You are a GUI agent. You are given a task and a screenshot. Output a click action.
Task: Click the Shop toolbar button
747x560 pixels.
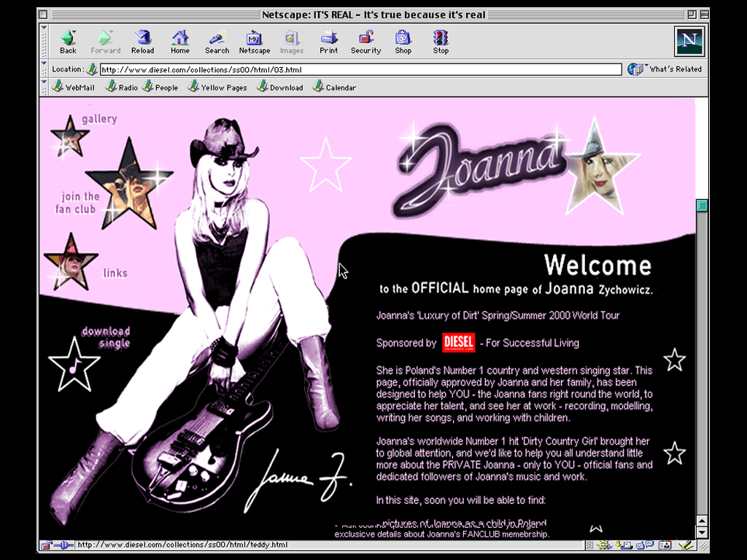tap(403, 42)
